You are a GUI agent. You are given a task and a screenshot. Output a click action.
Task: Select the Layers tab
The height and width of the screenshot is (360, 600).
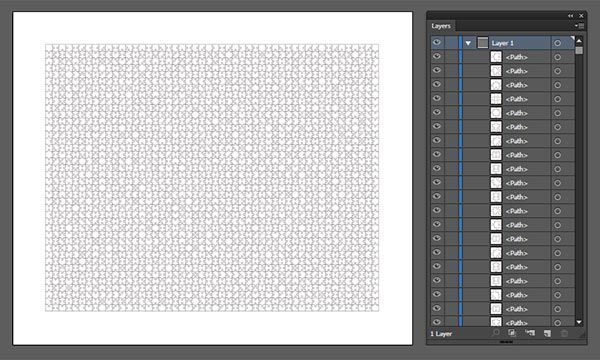coord(441,26)
